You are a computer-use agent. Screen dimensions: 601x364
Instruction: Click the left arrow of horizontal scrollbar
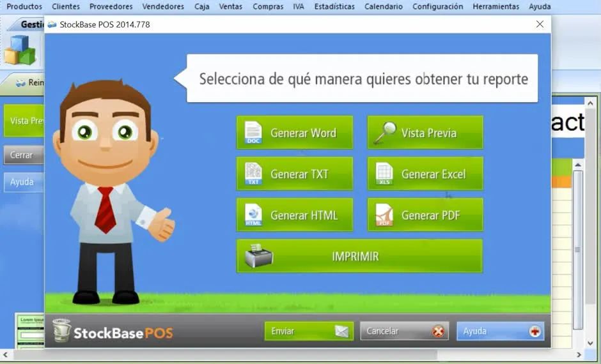click(x=5, y=355)
